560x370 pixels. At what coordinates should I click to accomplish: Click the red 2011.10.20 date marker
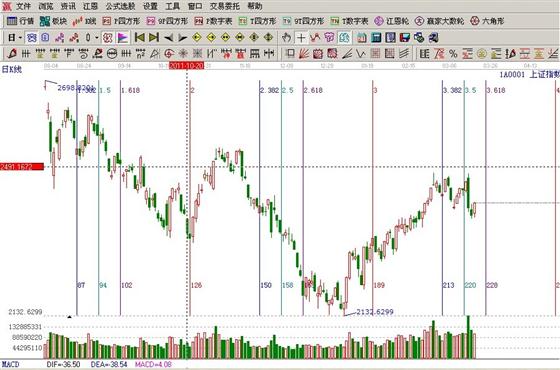click(186, 66)
